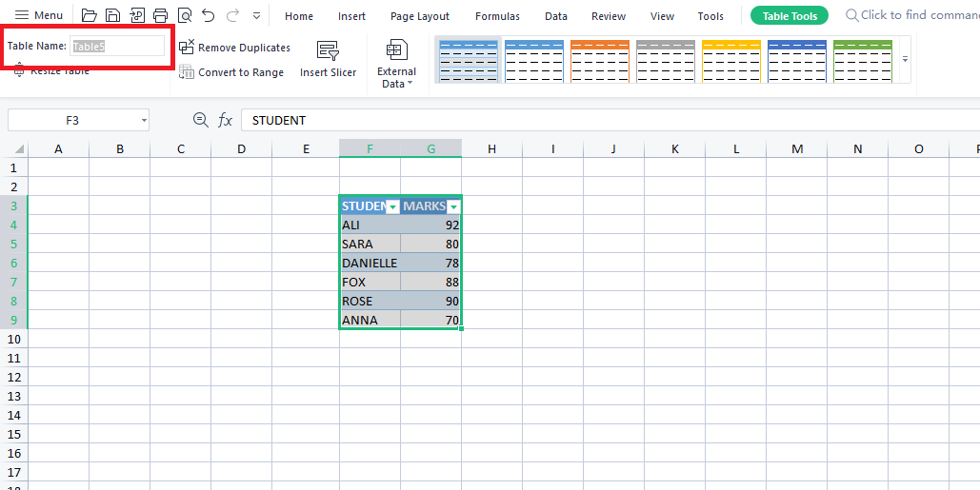Click the cell containing SARA

[370, 245]
